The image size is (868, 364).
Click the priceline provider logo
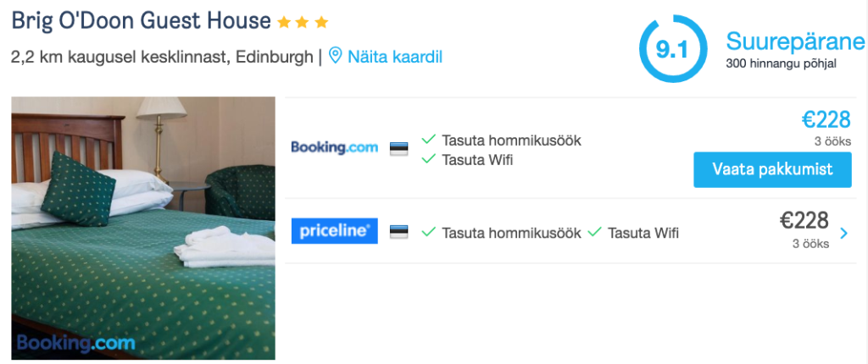coord(334,231)
